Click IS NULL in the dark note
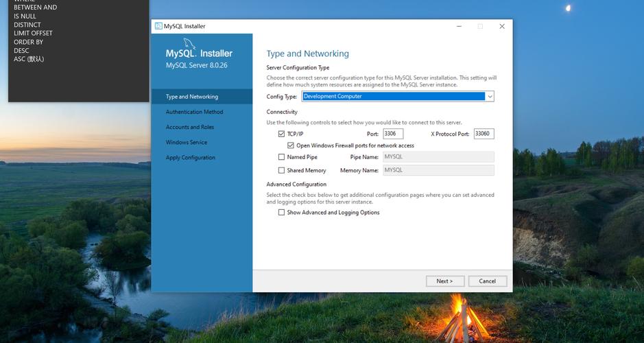Image resolution: width=644 pixels, height=343 pixels. 25,16
